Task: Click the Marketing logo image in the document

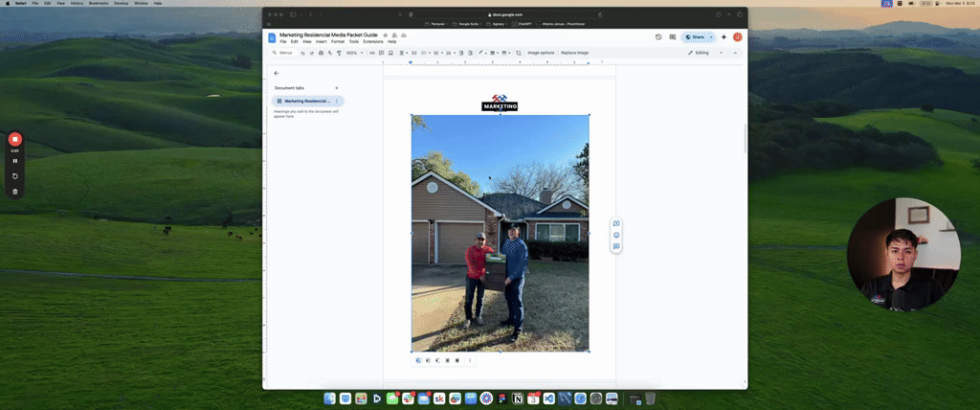Action: pyautogui.click(x=500, y=102)
